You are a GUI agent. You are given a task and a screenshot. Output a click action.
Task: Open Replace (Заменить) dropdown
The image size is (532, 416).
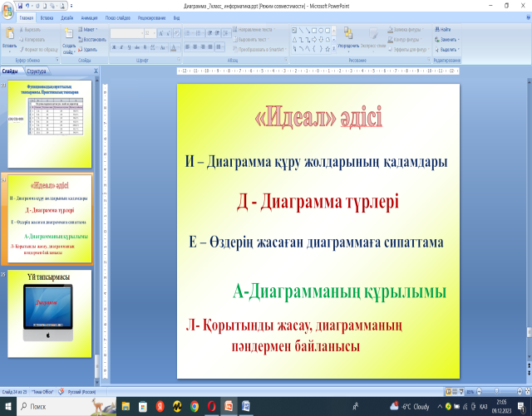point(447,40)
